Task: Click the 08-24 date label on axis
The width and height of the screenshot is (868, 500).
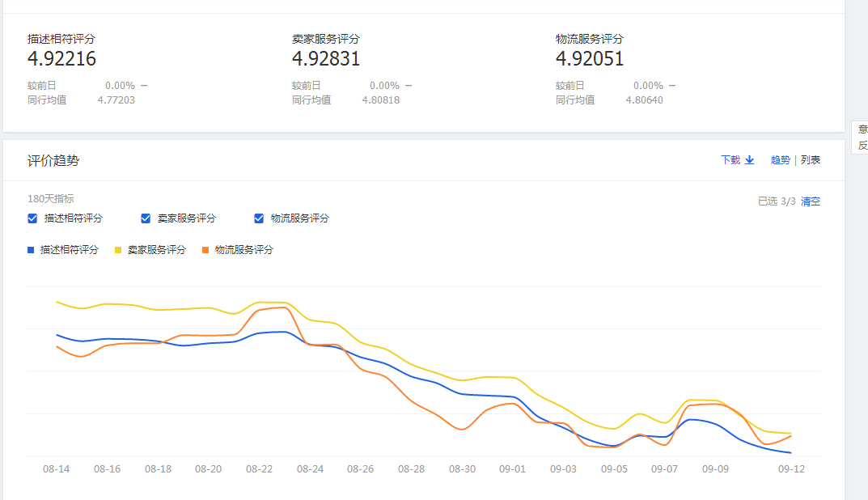Action: point(310,468)
